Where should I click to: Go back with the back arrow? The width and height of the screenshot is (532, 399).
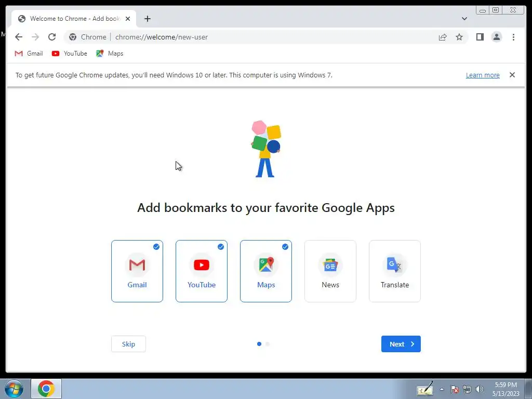19,37
